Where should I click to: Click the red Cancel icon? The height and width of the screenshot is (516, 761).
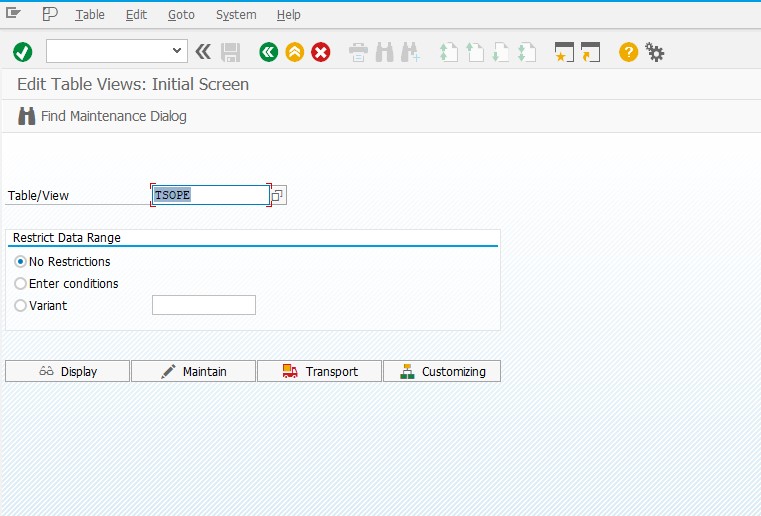(321, 52)
